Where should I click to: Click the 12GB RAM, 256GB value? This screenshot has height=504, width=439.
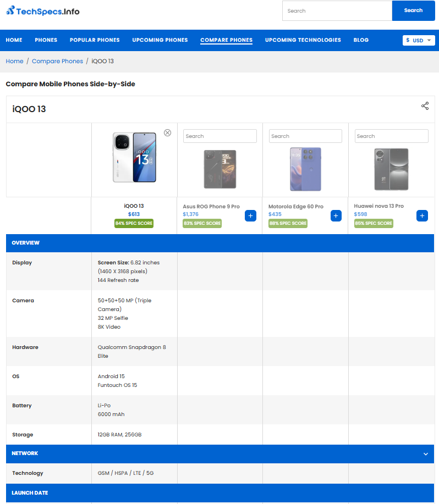[119, 435]
